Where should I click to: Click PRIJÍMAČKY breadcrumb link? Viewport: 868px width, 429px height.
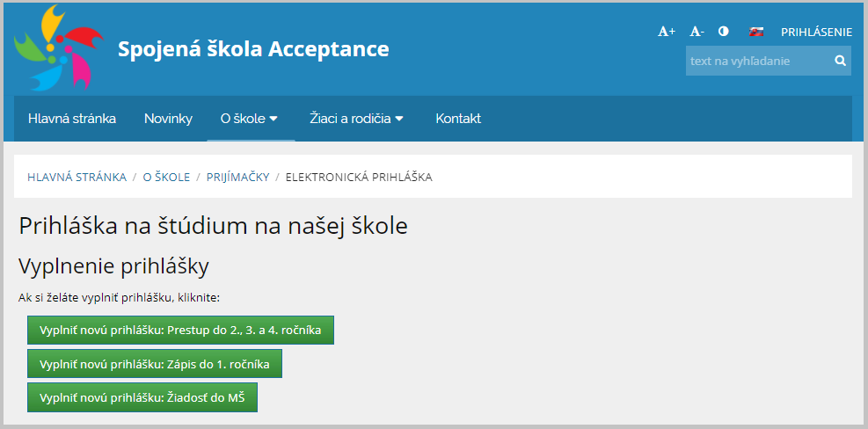pos(238,177)
